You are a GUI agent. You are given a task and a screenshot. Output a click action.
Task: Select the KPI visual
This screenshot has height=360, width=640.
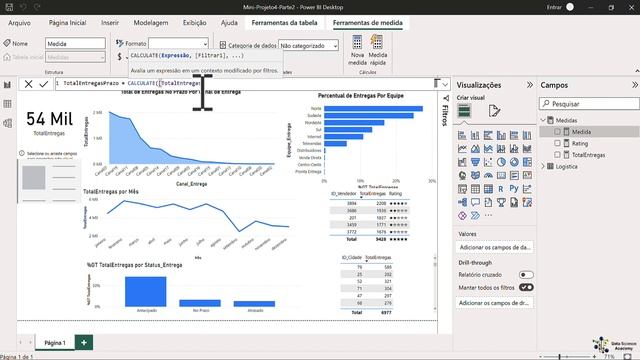tap(527, 176)
